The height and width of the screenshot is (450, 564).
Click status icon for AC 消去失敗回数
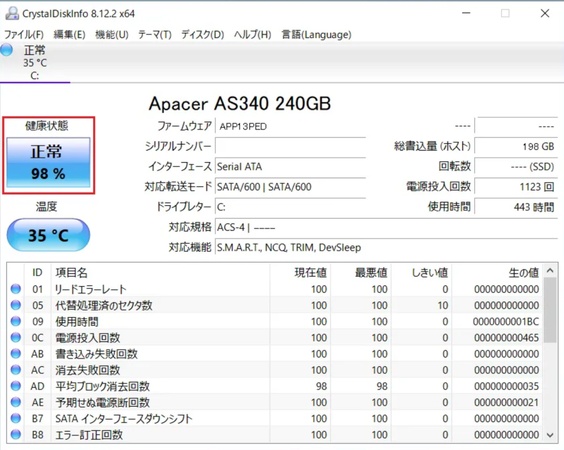(x=15, y=370)
